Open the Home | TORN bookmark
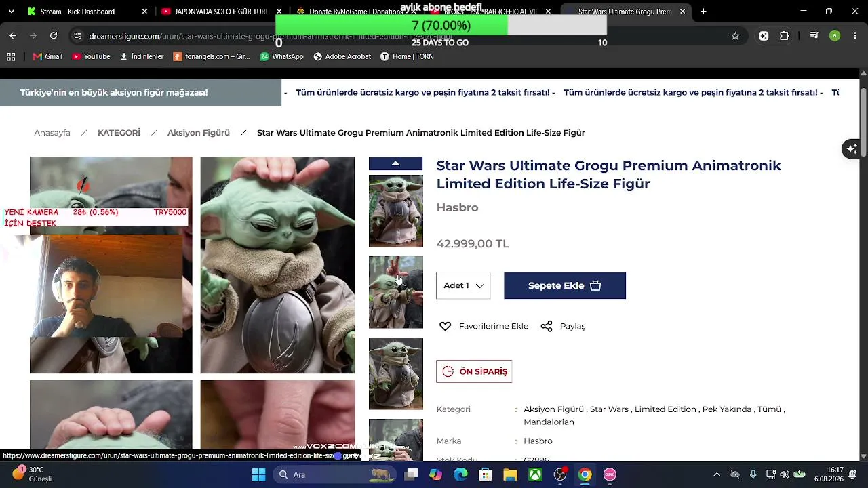This screenshot has width=868, height=488. 407,56
